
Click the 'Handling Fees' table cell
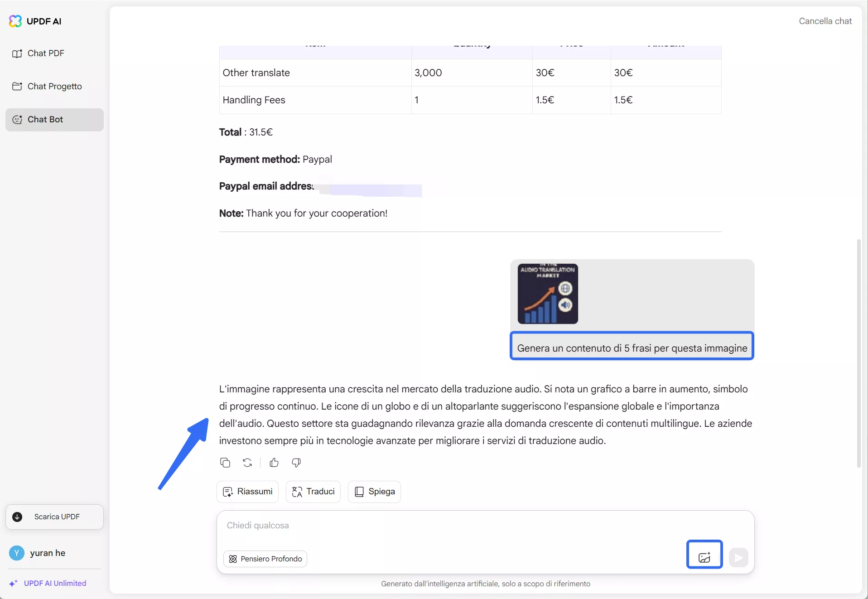pyautogui.click(x=315, y=100)
